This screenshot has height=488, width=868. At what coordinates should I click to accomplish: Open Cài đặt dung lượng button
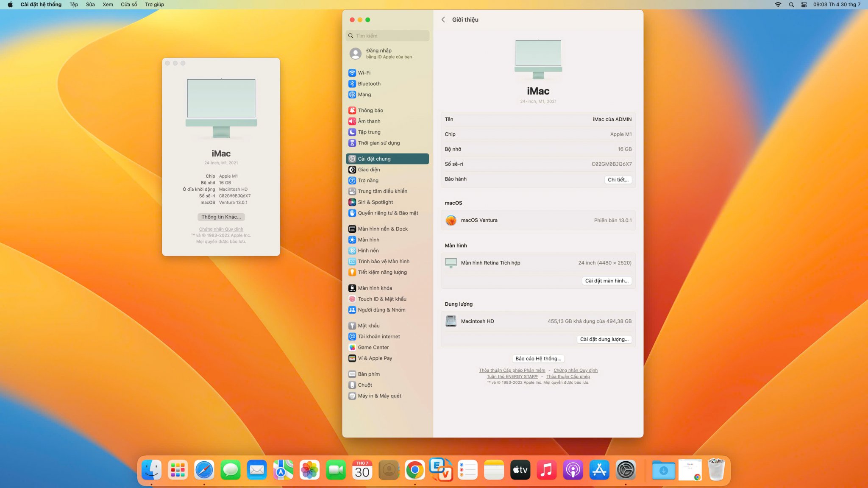(x=604, y=339)
